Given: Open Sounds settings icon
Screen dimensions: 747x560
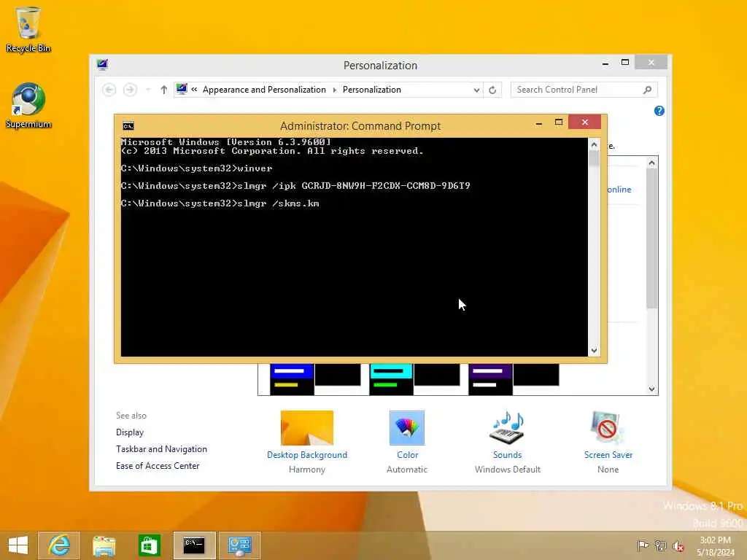Looking at the screenshot, I should coord(508,427).
